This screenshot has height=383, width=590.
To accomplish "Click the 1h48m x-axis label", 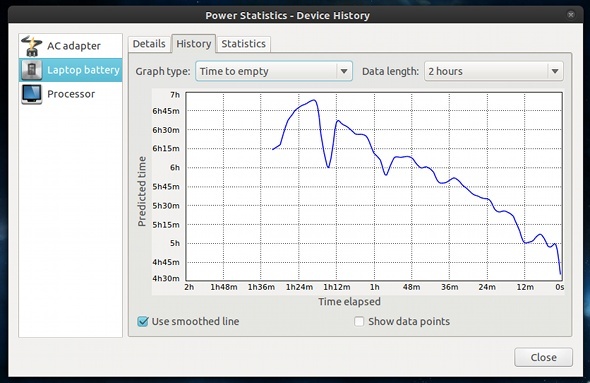I will (224, 287).
